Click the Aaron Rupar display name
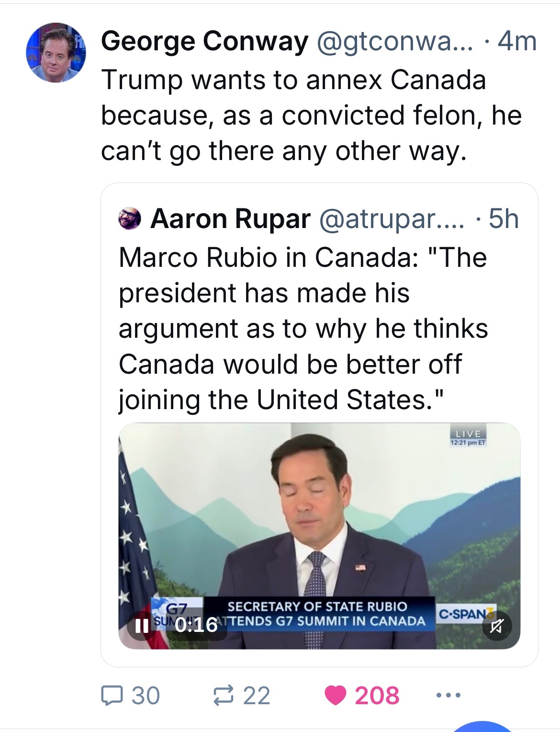 pos(230,219)
